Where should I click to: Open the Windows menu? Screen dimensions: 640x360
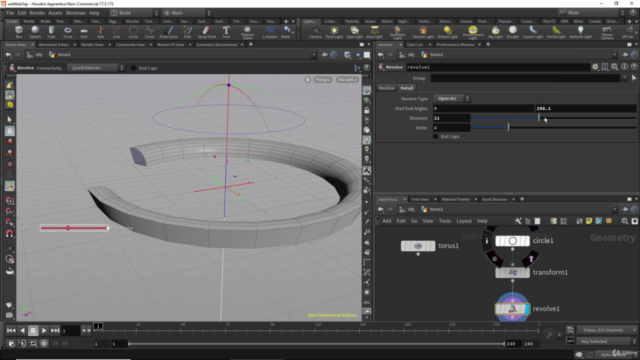pos(76,13)
